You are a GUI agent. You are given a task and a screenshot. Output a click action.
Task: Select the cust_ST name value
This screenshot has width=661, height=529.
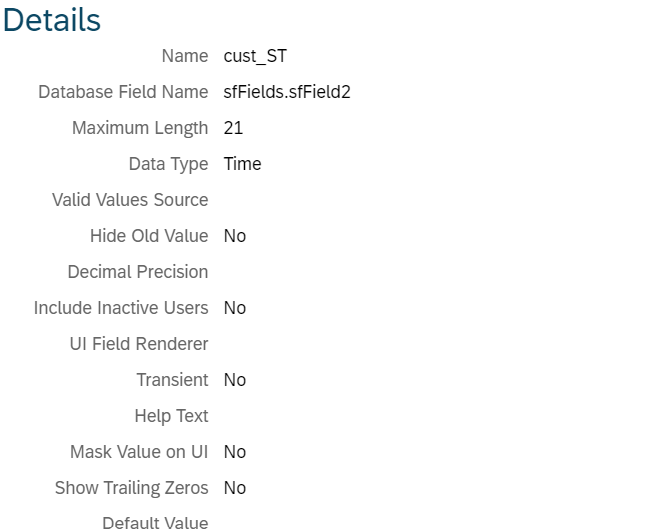255,56
